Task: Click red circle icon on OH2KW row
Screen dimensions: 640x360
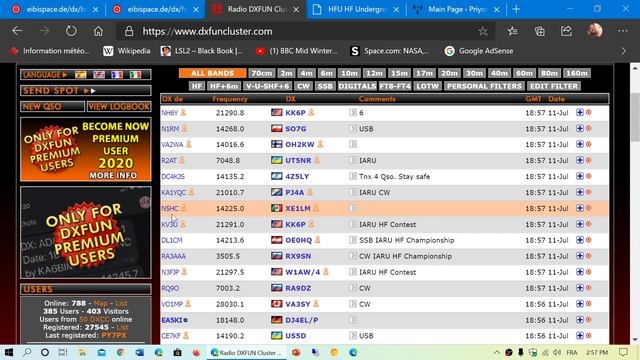Action: [589, 144]
